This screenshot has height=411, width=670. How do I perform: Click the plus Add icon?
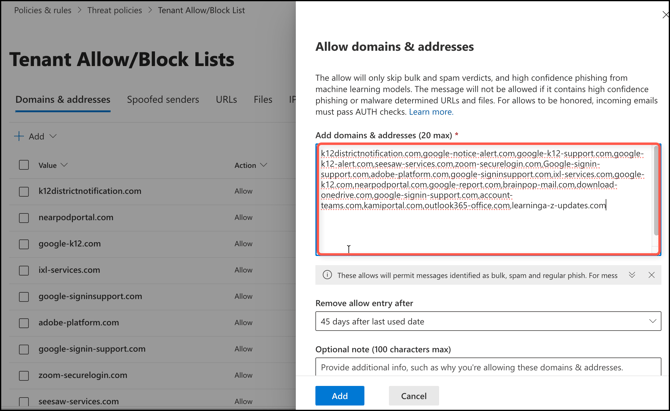click(19, 136)
